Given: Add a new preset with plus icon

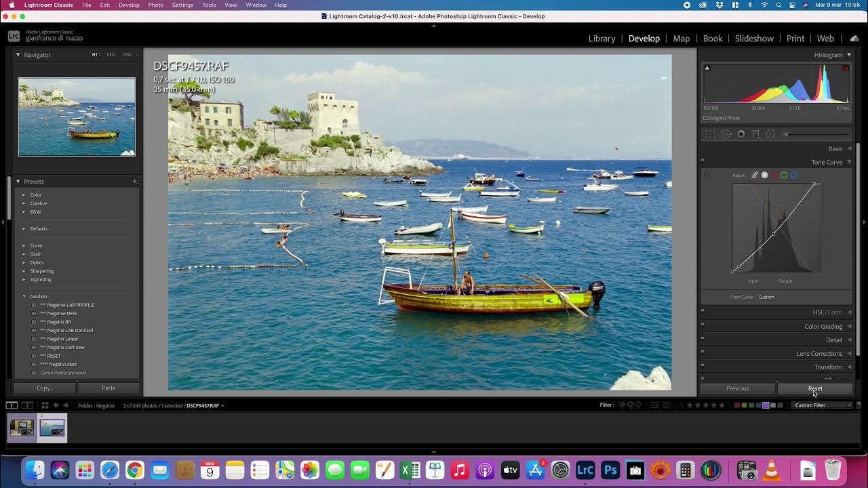Looking at the screenshot, I should click(135, 182).
